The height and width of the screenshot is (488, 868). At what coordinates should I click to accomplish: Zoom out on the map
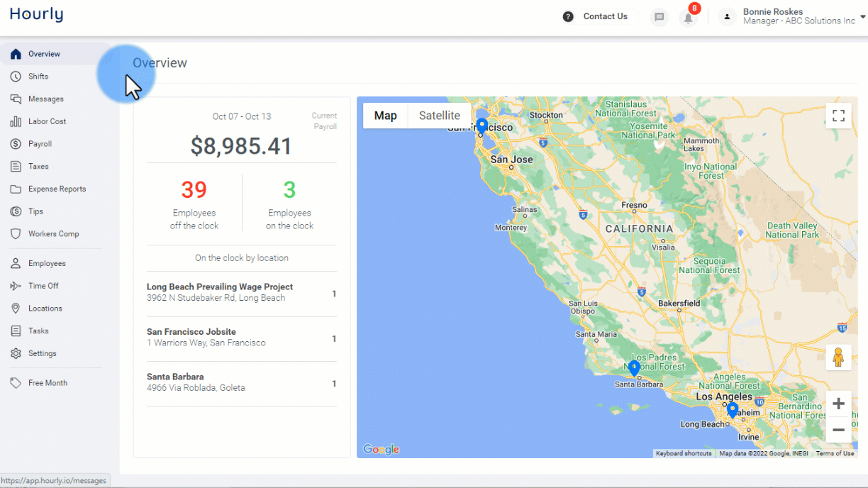click(x=838, y=430)
